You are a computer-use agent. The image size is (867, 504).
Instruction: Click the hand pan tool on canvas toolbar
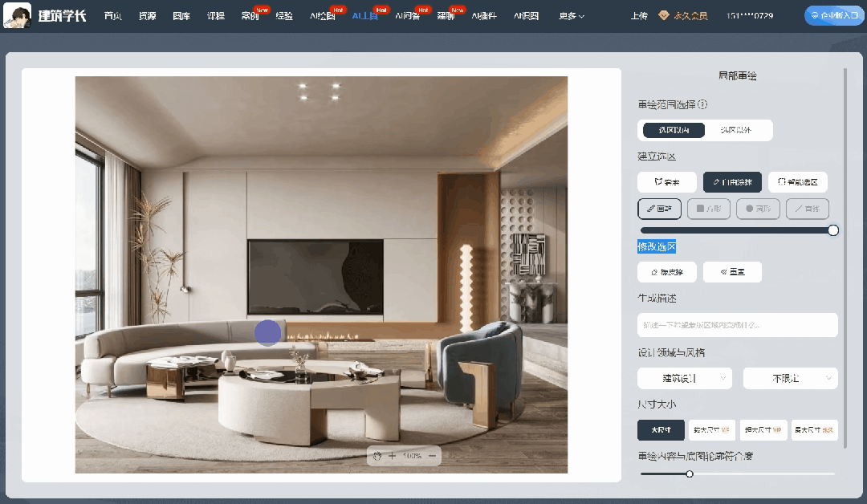(377, 456)
